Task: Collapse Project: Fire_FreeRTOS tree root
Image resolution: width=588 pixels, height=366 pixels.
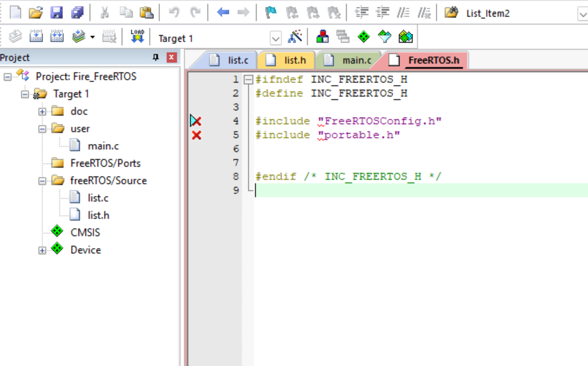Action: coord(8,77)
